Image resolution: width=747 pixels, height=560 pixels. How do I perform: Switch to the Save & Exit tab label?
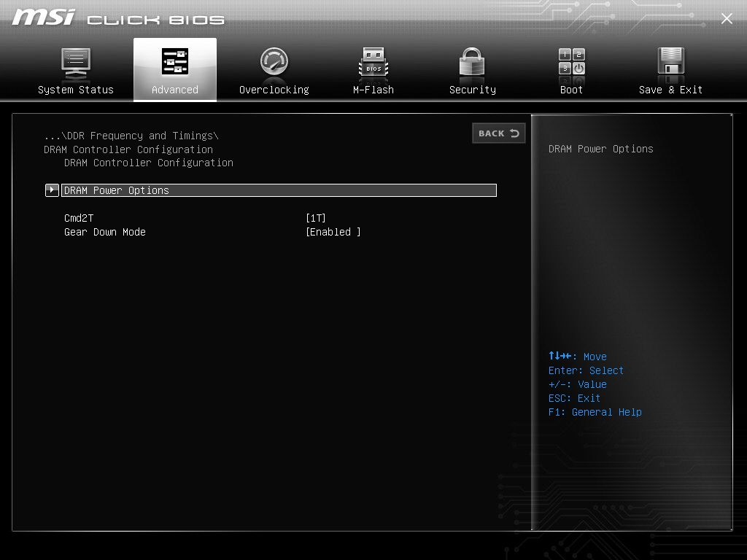(671, 90)
